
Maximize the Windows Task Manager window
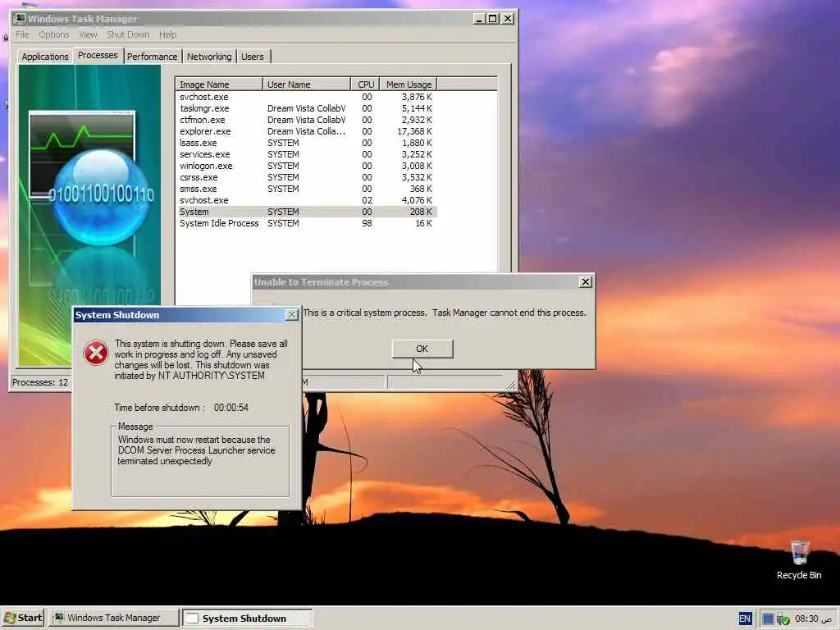493,19
